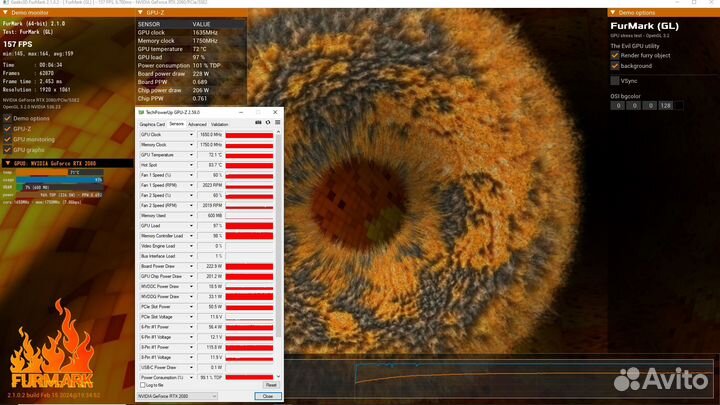
Task: Click the Hot Spot 83.7 °C value
Action: click(x=210, y=165)
